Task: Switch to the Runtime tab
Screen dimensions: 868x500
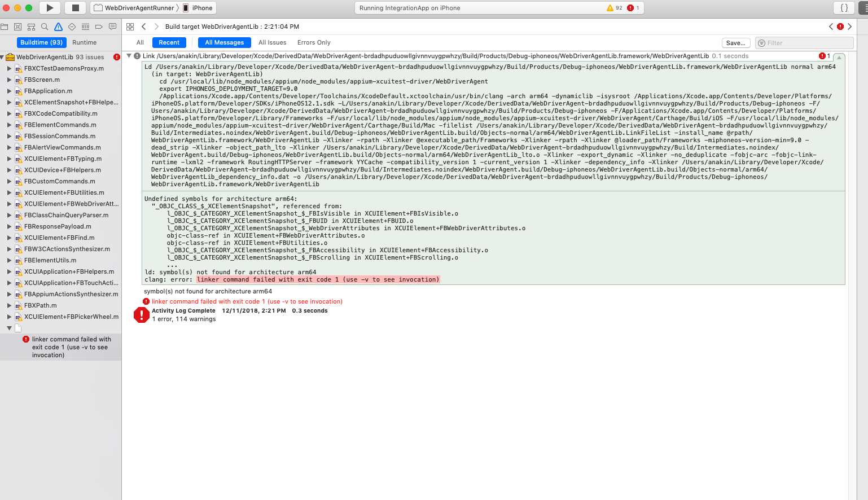Action: click(85, 42)
